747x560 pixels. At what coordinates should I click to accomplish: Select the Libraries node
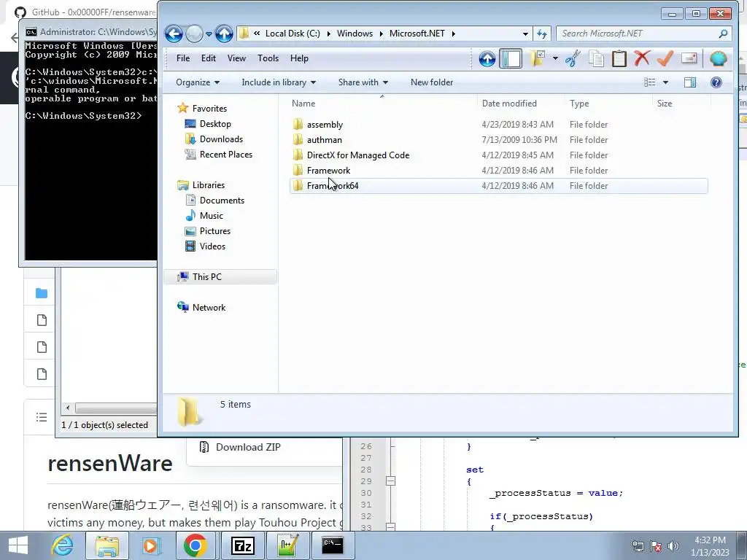(208, 185)
